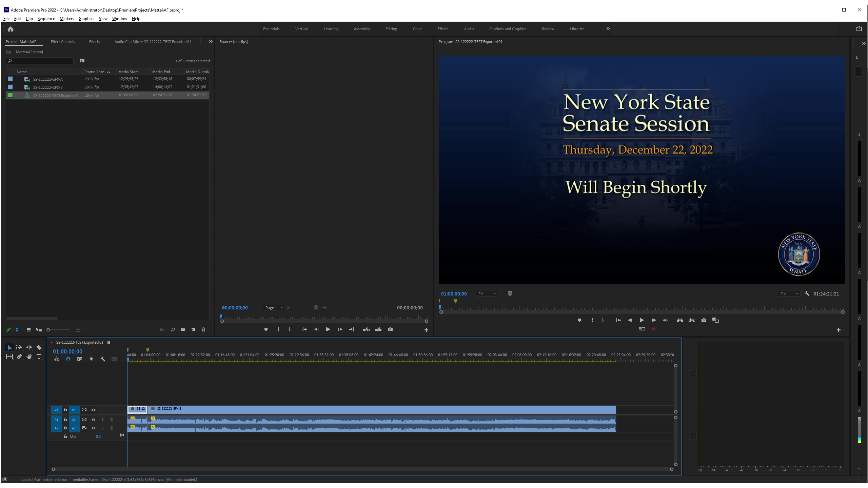
Task: Open the Fit zoom level dropdown
Action: pos(487,294)
